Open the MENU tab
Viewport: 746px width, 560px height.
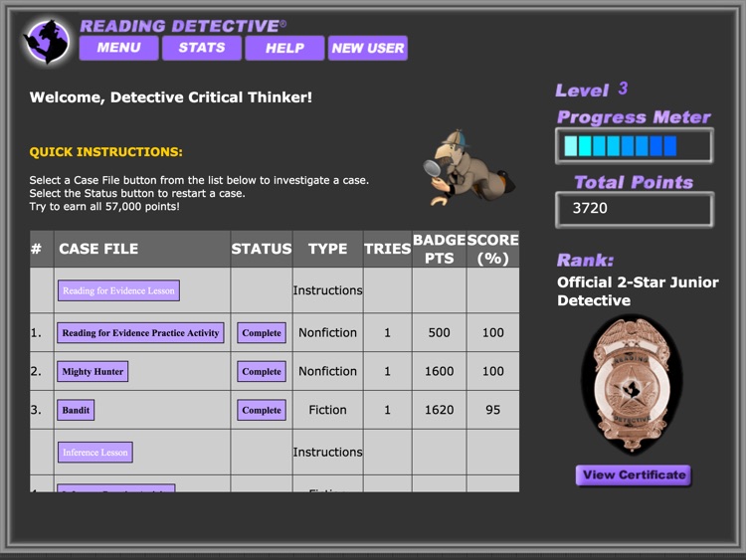[x=119, y=48]
